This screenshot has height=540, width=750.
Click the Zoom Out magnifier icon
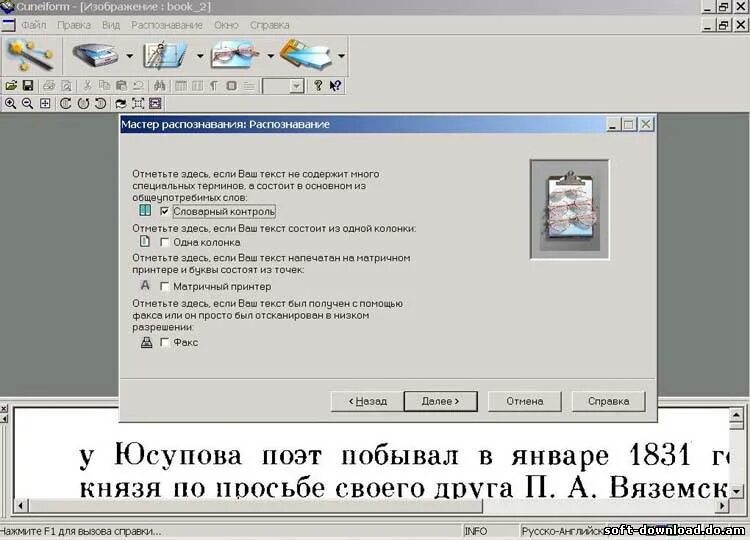28,103
